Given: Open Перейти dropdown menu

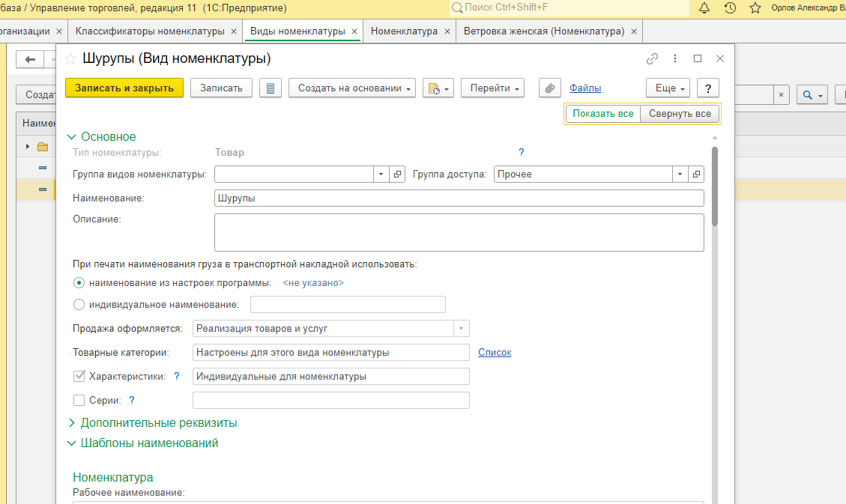Looking at the screenshot, I should click(x=492, y=88).
